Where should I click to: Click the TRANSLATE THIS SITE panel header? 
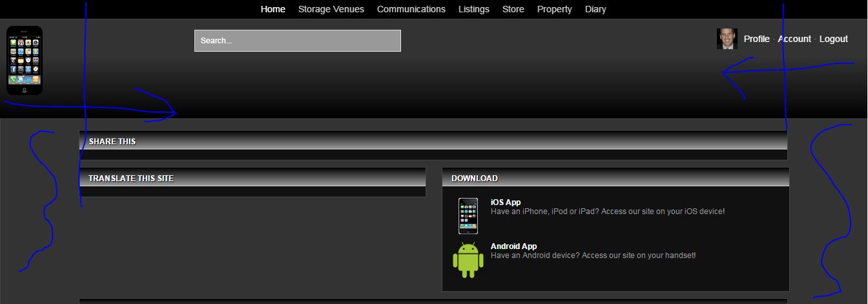coord(253,177)
